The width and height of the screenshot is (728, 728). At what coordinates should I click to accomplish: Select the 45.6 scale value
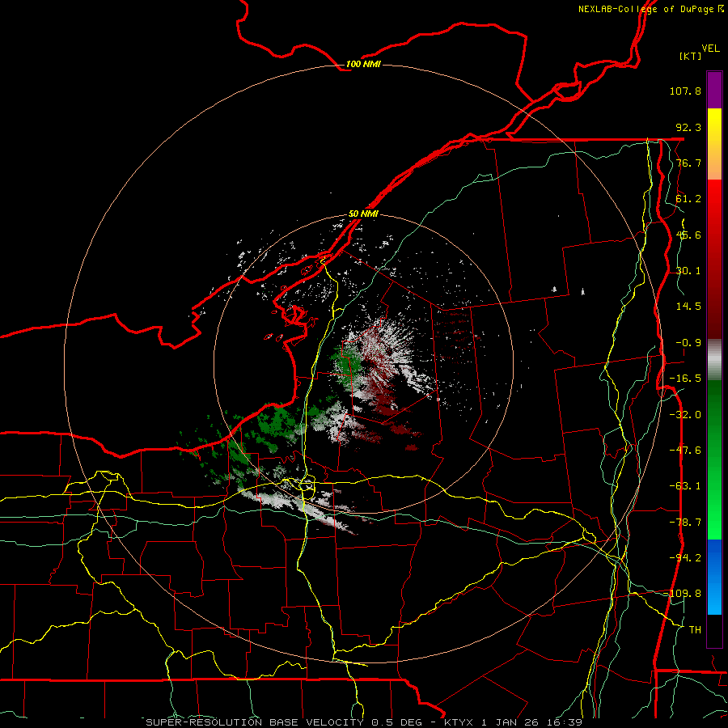pyautogui.click(x=688, y=235)
